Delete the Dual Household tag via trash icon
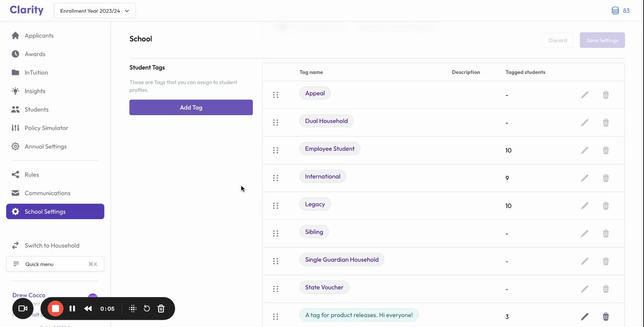Viewport: 644px width, 327px height. pyautogui.click(x=606, y=123)
